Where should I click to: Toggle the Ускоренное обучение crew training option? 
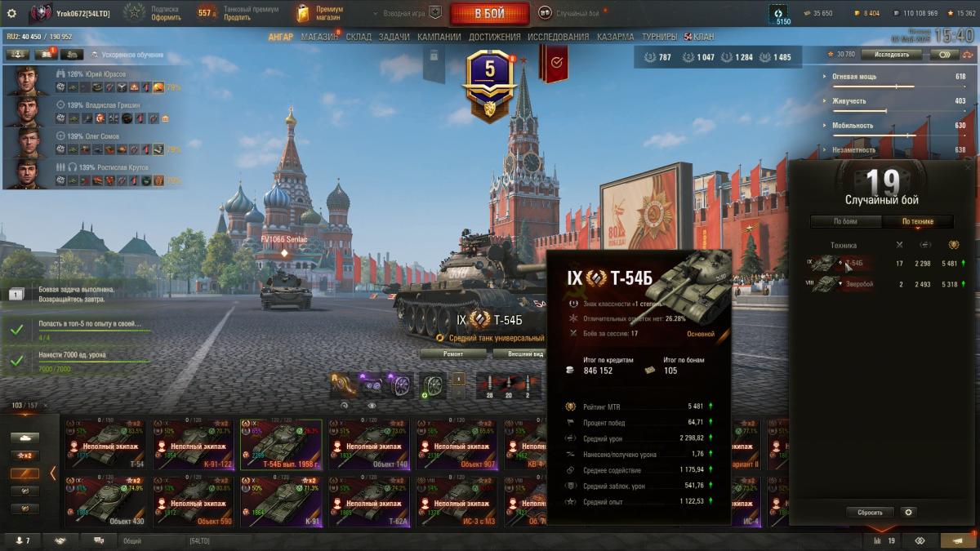tap(127, 55)
